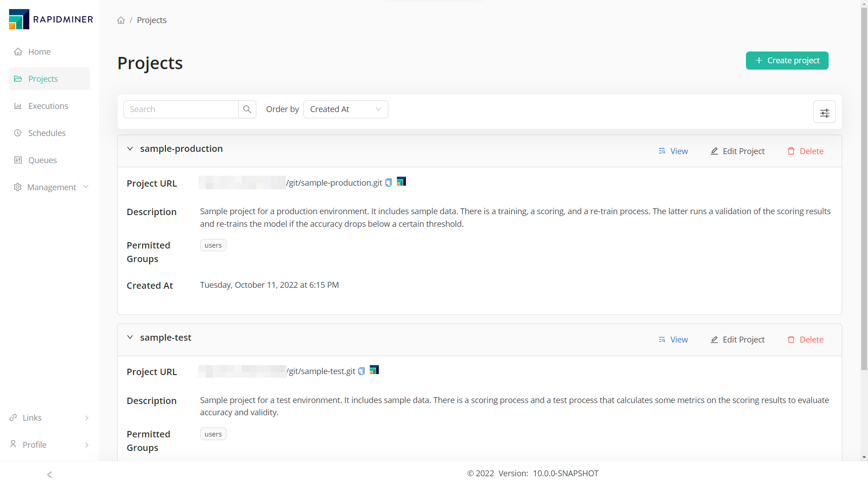Image resolution: width=868 pixels, height=488 pixels.
Task: Copy the sample-test git URL
Action: (361, 371)
